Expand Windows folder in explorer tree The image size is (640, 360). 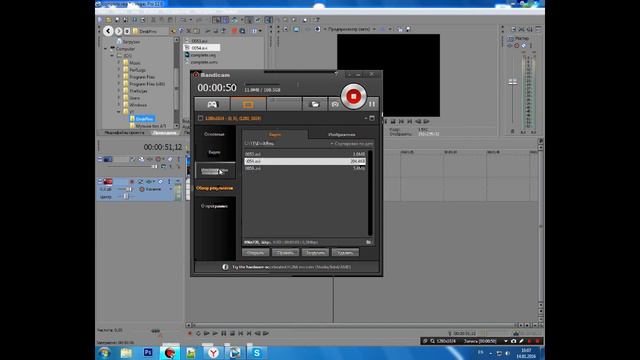[119, 105]
